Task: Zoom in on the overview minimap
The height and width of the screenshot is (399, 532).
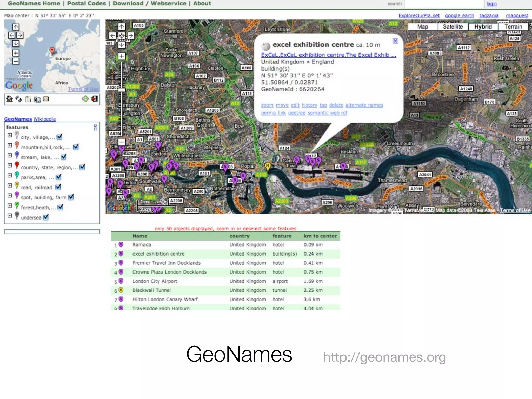Action: 16,53
